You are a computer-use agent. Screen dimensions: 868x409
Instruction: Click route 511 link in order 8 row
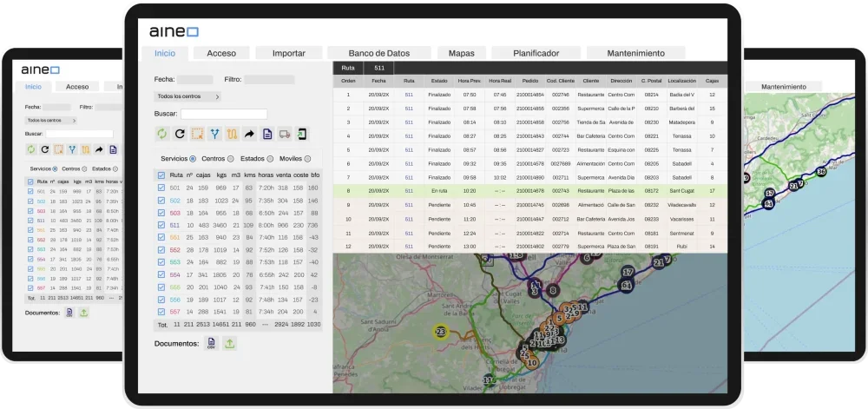(409, 191)
